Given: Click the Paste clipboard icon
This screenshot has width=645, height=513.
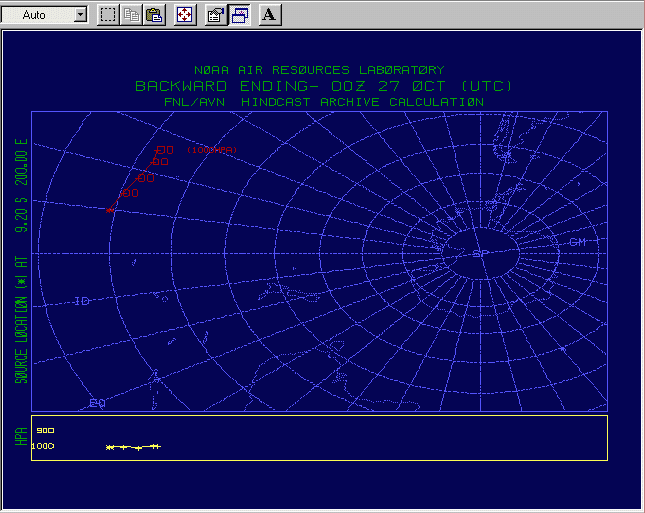Looking at the screenshot, I should click(154, 15).
